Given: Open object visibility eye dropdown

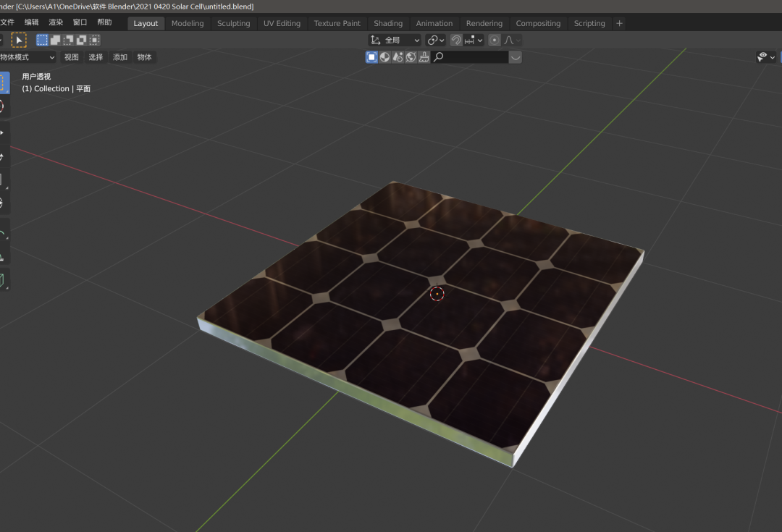Looking at the screenshot, I should click(x=766, y=57).
